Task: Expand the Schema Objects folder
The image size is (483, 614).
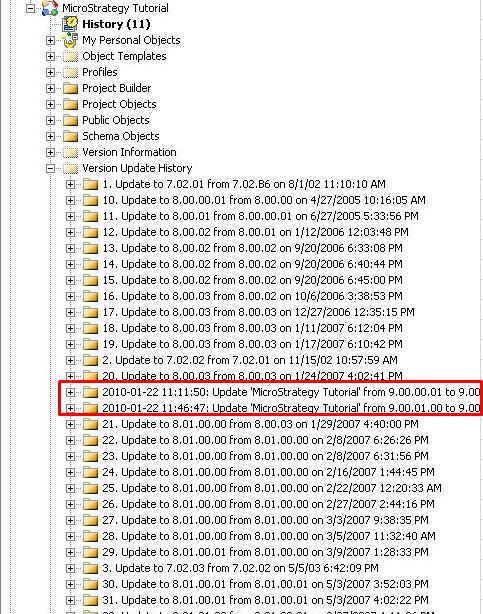Action: tap(50, 136)
